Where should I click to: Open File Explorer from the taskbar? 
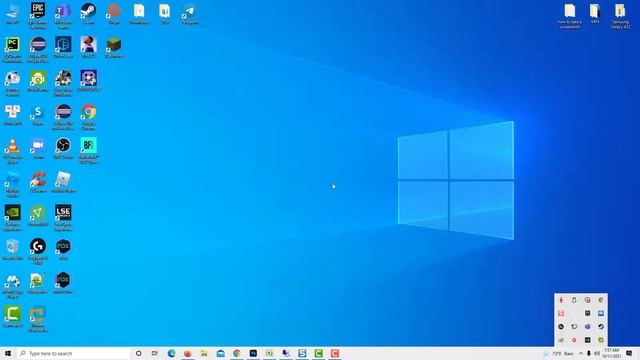coord(204,353)
